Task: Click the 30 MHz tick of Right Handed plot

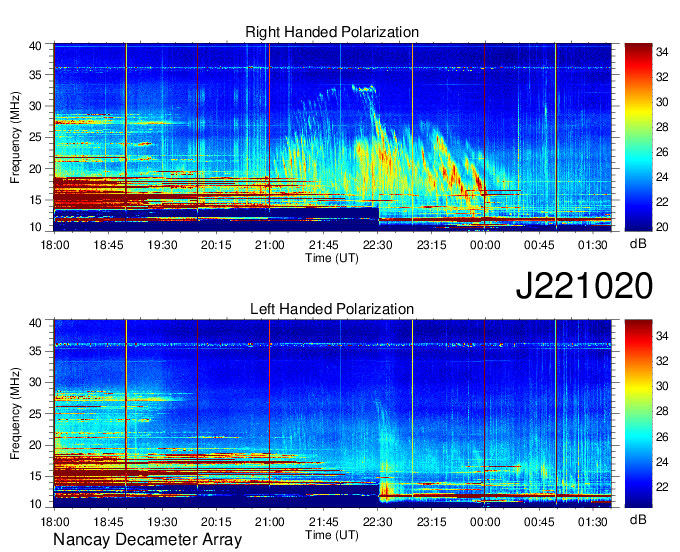Action: pyautogui.click(x=35, y=106)
